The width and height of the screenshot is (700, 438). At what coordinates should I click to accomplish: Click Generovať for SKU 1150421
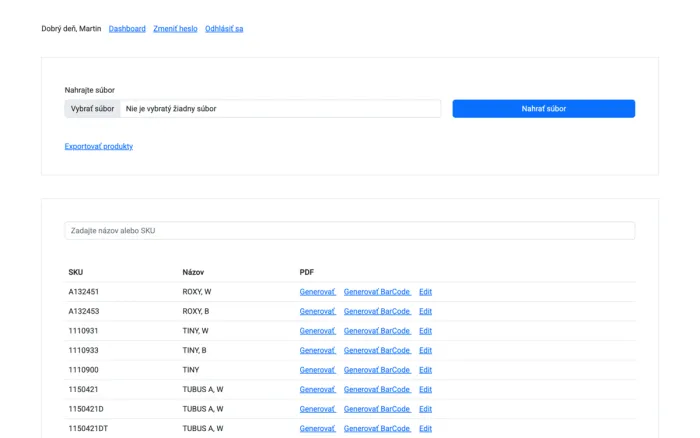pos(317,389)
